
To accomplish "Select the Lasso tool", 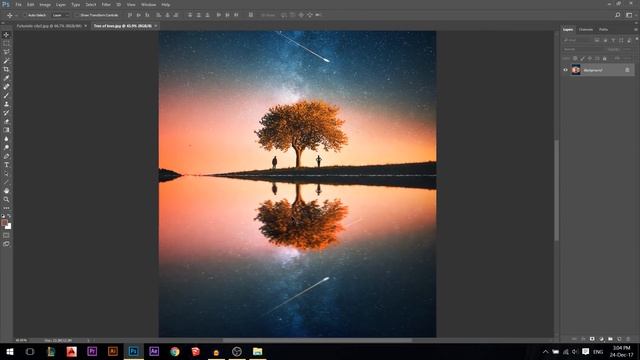I will point(6,52).
